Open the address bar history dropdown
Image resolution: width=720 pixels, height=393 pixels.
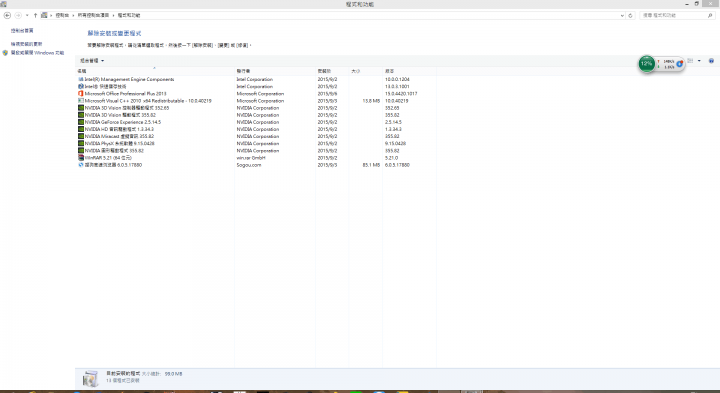tap(622, 15)
